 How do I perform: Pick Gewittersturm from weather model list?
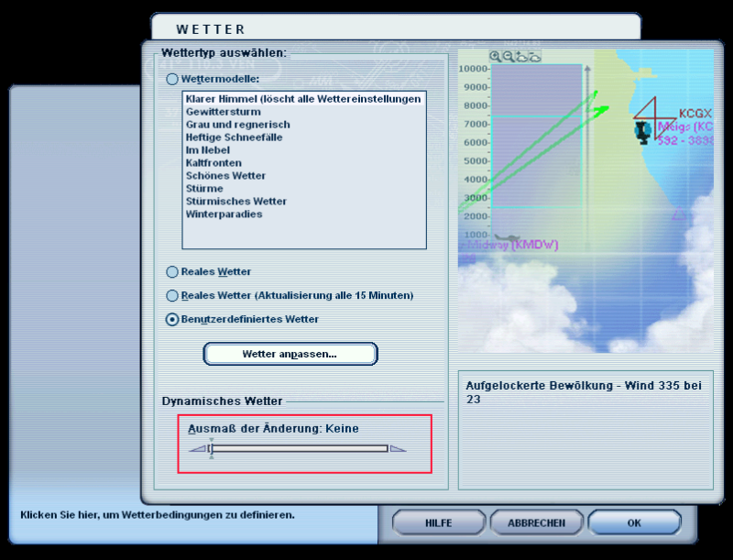(223, 112)
